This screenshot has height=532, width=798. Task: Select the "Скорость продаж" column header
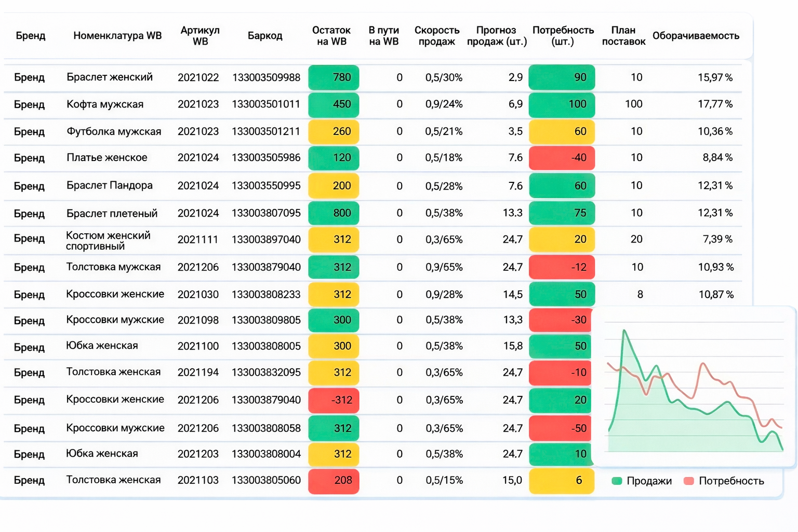(x=436, y=36)
